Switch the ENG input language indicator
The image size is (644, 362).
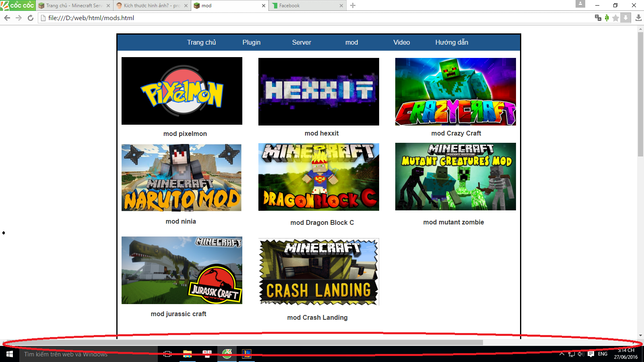(x=603, y=354)
